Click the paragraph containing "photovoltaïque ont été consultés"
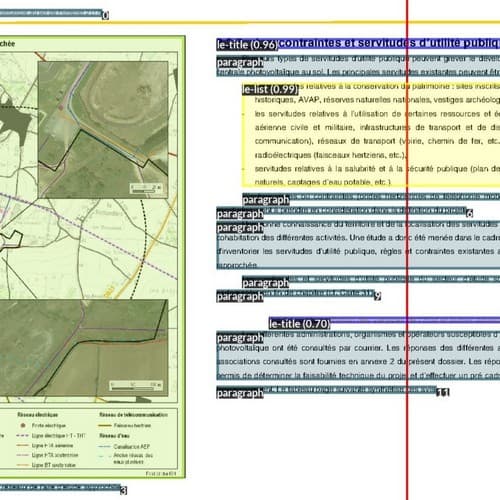The width and height of the screenshot is (500, 500). [358, 355]
